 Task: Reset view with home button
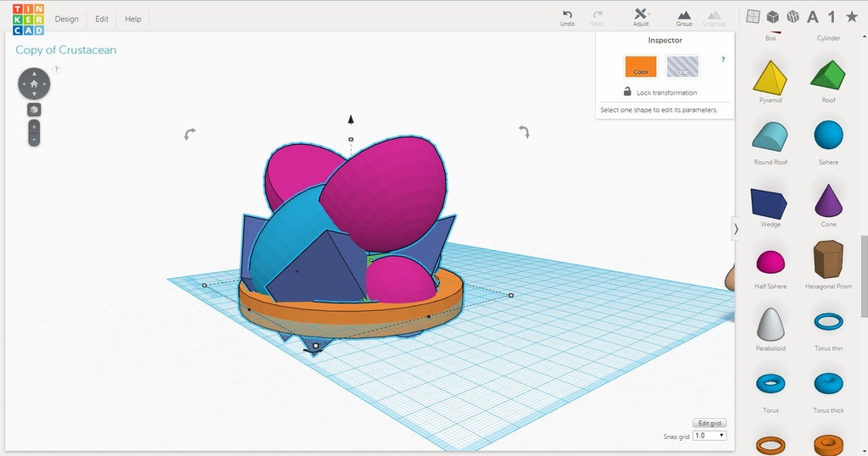(x=34, y=84)
